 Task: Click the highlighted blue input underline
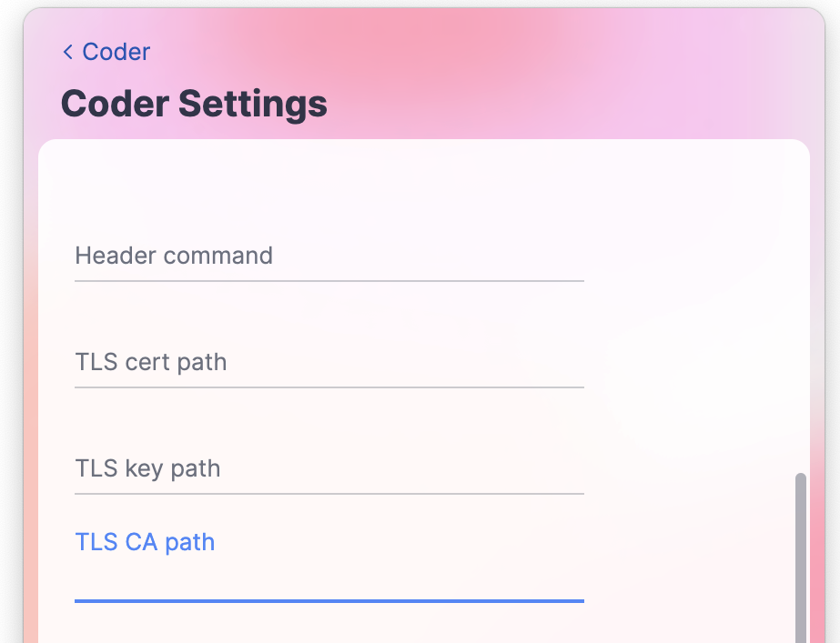328,601
